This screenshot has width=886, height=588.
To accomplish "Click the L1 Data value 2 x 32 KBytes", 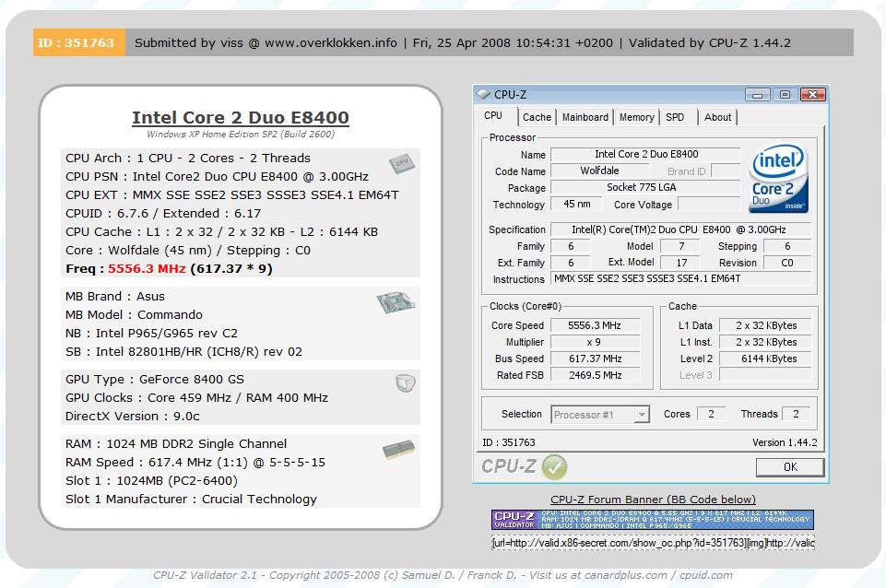I will click(765, 325).
